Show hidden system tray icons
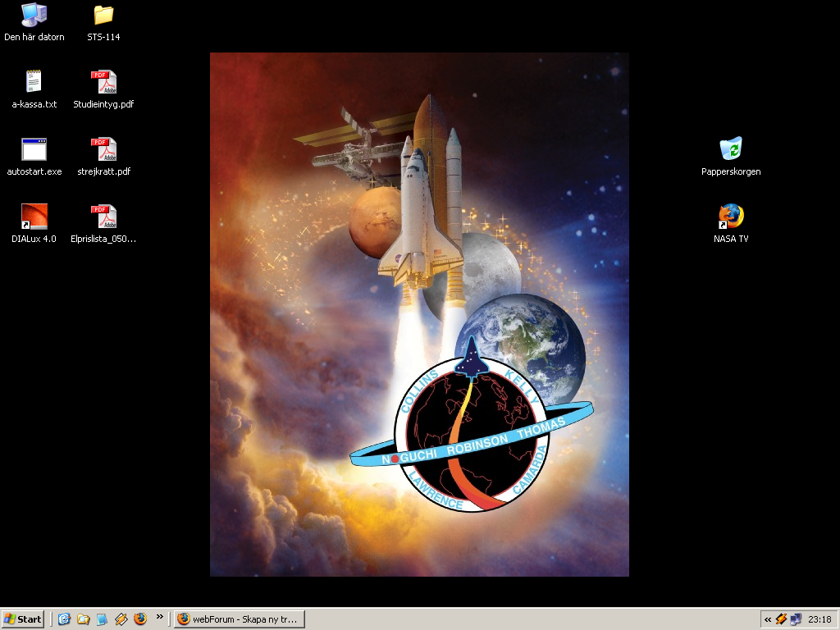 coord(768,619)
